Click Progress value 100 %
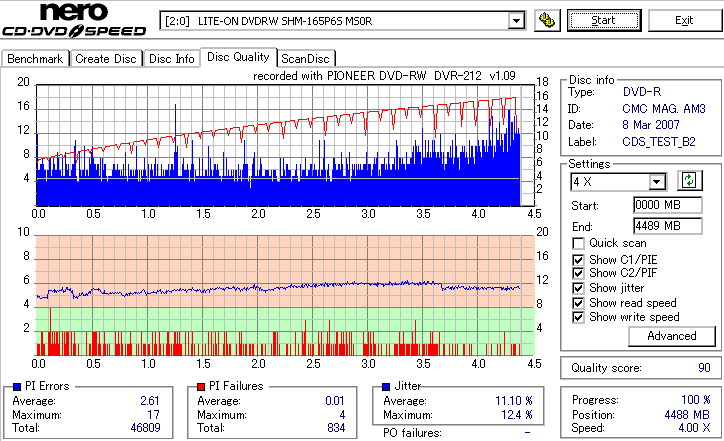 (696, 400)
